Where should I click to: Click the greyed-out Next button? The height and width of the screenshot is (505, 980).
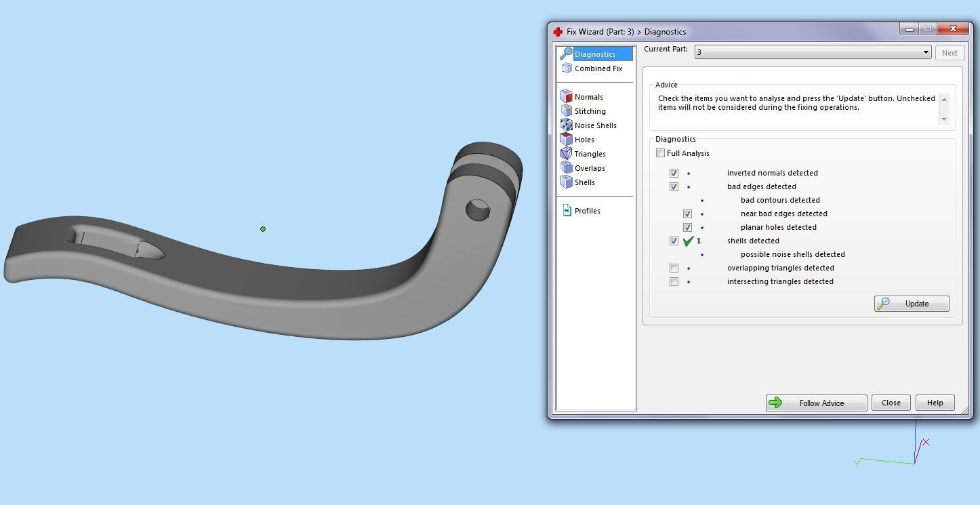(950, 53)
